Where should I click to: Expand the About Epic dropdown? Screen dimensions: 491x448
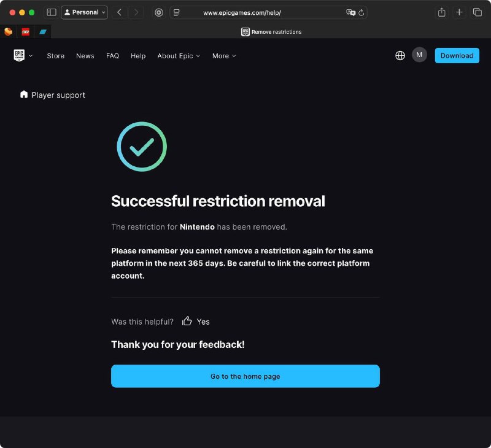click(x=179, y=56)
